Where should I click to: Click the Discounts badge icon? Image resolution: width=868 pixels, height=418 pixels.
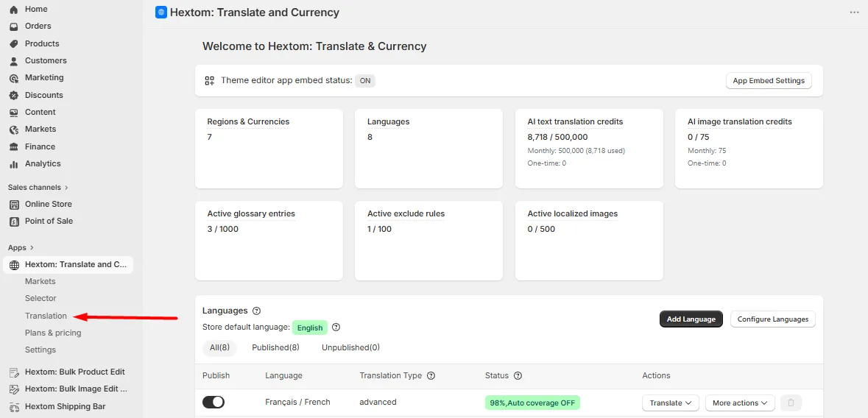click(14, 95)
